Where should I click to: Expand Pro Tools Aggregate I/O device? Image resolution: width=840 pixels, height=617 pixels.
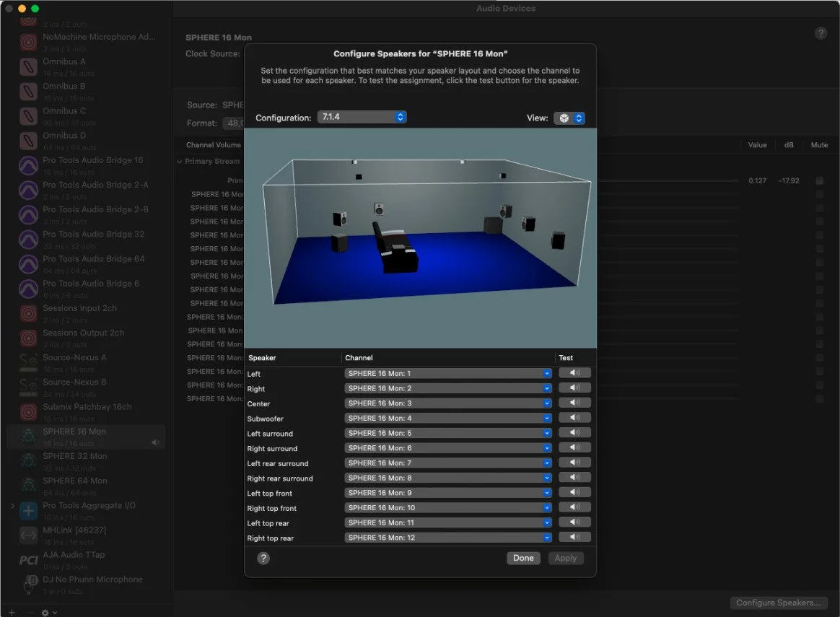click(12, 506)
